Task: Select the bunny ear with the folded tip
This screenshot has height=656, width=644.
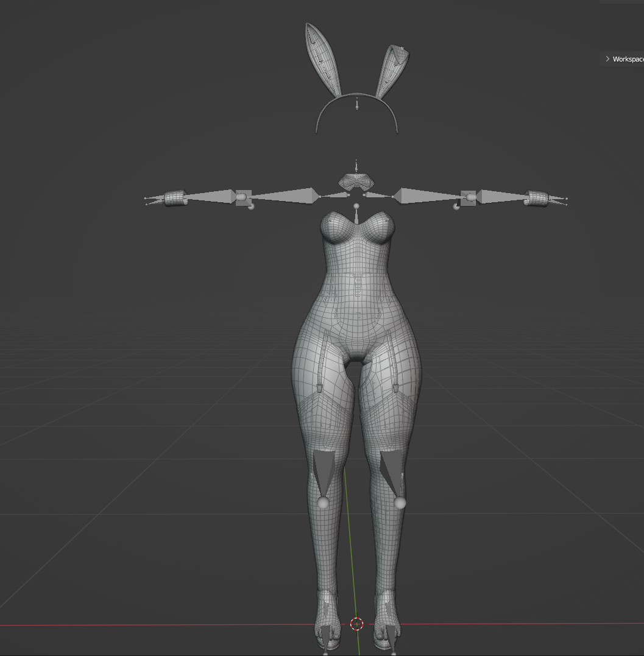Action: (392, 71)
